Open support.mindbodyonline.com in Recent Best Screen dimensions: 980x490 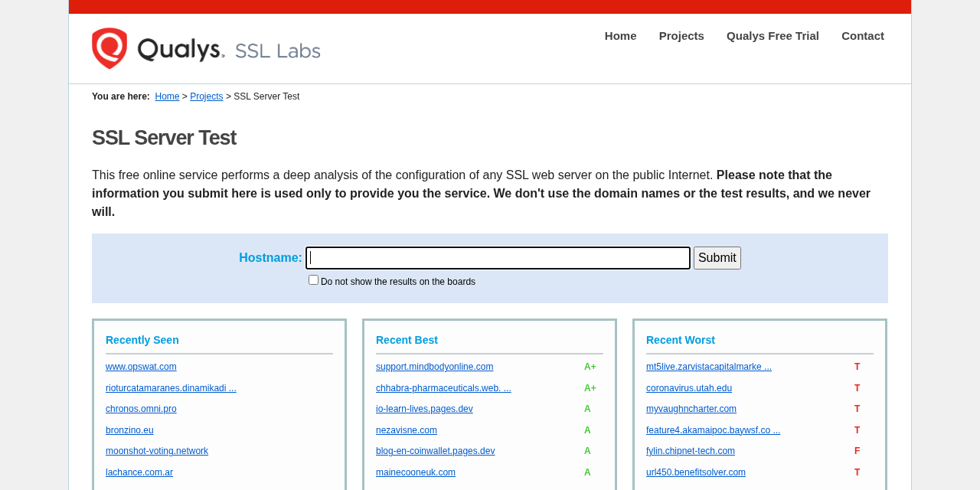point(434,367)
